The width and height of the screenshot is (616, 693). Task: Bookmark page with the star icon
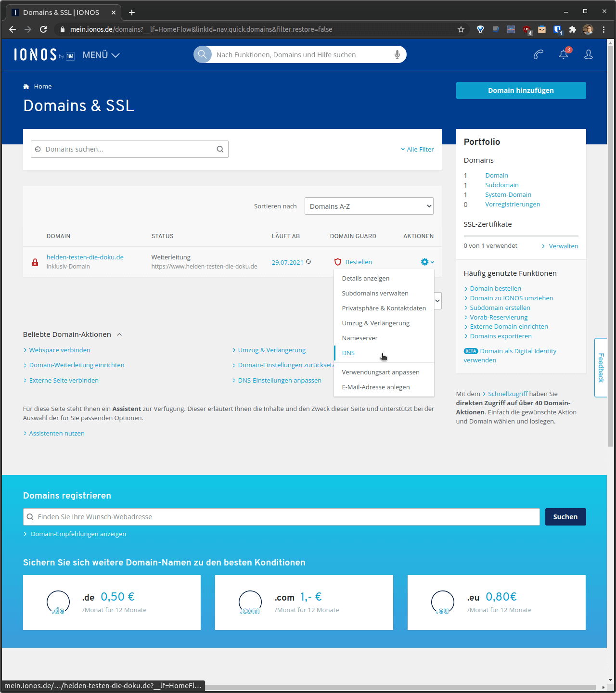pos(461,29)
